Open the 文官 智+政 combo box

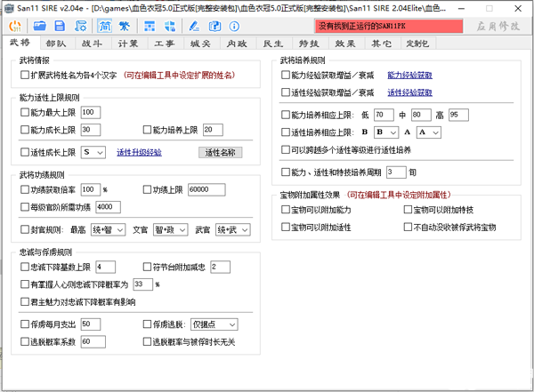[x=169, y=229]
